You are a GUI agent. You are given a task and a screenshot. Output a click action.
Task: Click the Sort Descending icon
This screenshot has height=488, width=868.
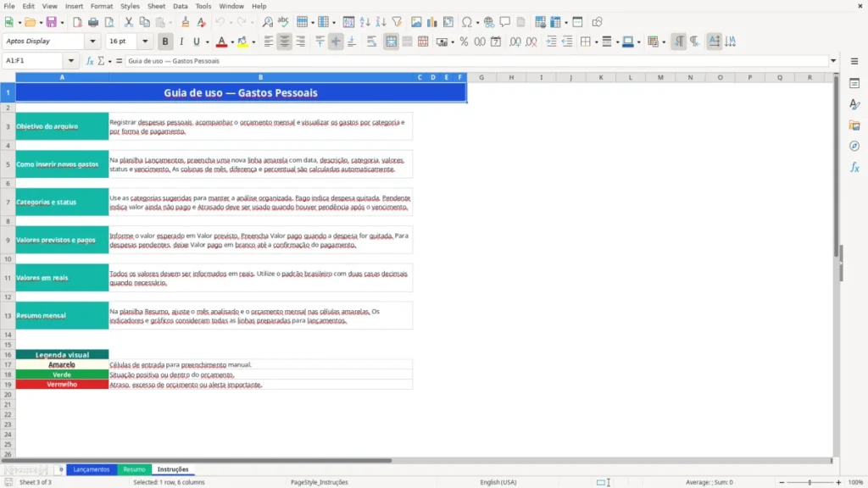click(381, 22)
